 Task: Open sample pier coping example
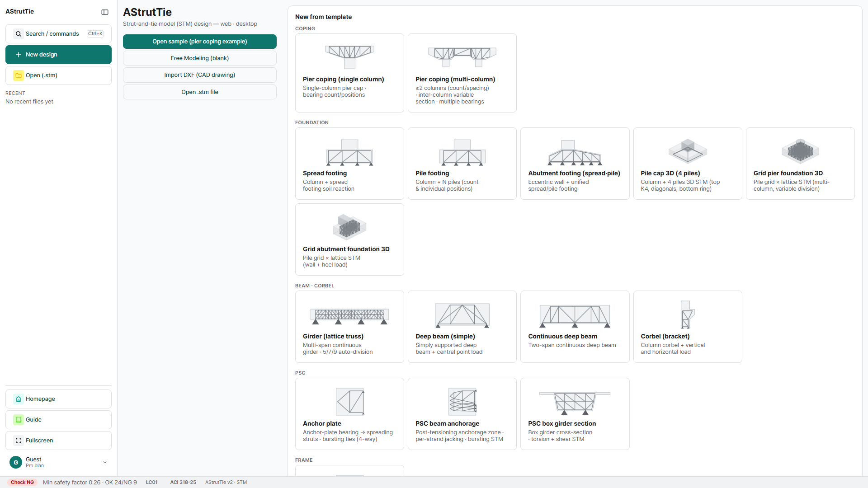pos(200,42)
